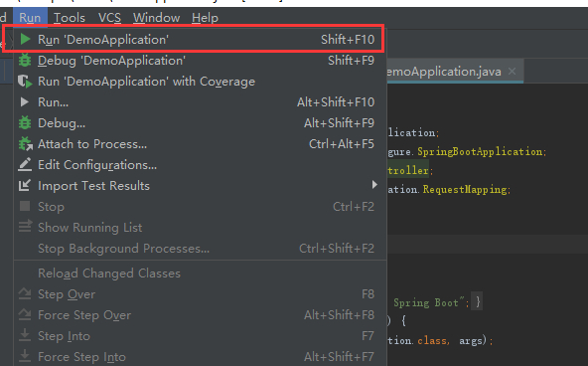The width and height of the screenshot is (588, 366).
Task: Click the Ctrl+Alt+F5 shortcut label
Action: pyautogui.click(x=342, y=144)
